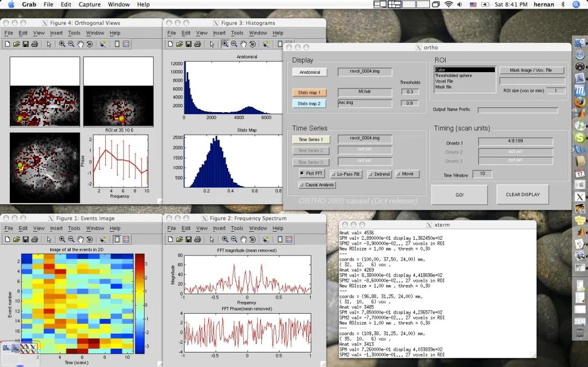Click the Onsets 1 field 4:9:189
This screenshot has width=588, height=367.
[x=515, y=141]
